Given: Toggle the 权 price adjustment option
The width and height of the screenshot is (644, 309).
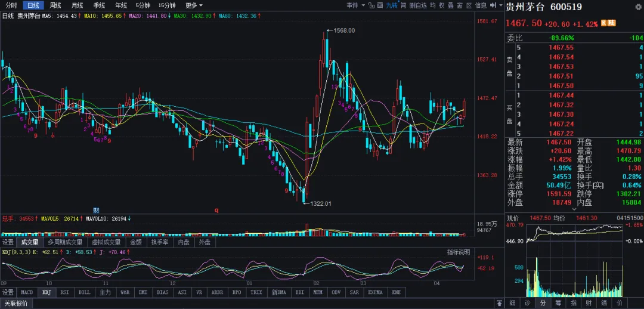Looking at the screenshot, I should (441, 5).
